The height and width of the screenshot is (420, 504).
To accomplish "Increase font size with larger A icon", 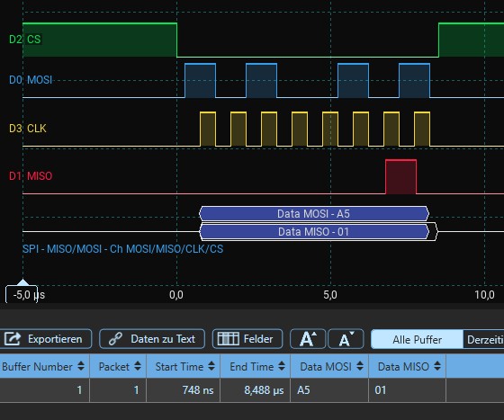I will (308, 339).
